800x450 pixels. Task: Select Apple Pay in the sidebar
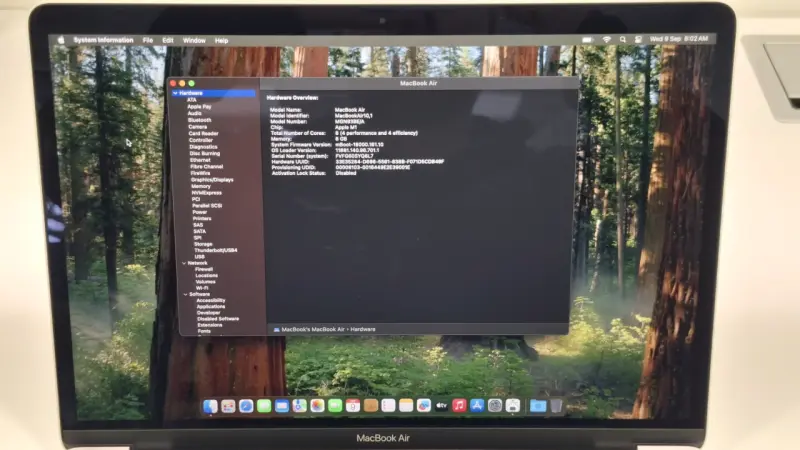coord(199,107)
